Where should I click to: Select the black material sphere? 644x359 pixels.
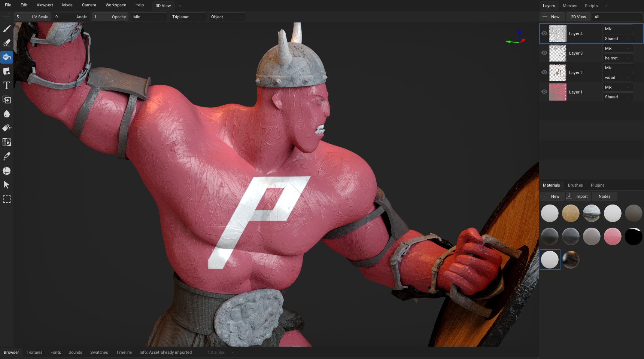coord(634,236)
